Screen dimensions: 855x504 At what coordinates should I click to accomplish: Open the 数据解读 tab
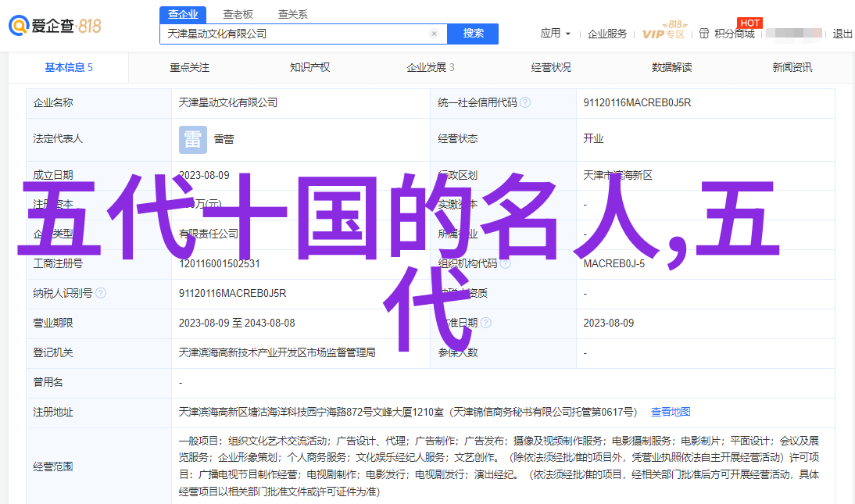tap(672, 68)
